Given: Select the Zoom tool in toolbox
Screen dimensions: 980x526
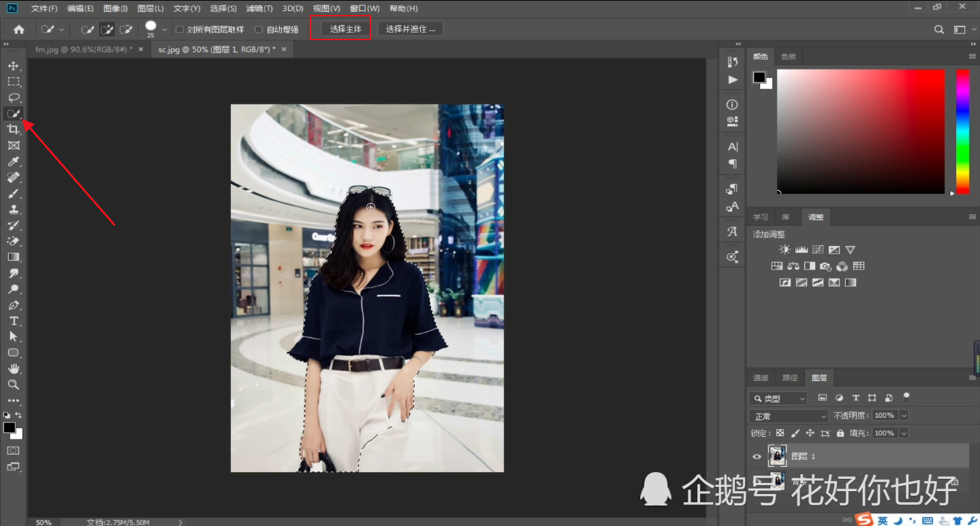Looking at the screenshot, I should [x=13, y=385].
